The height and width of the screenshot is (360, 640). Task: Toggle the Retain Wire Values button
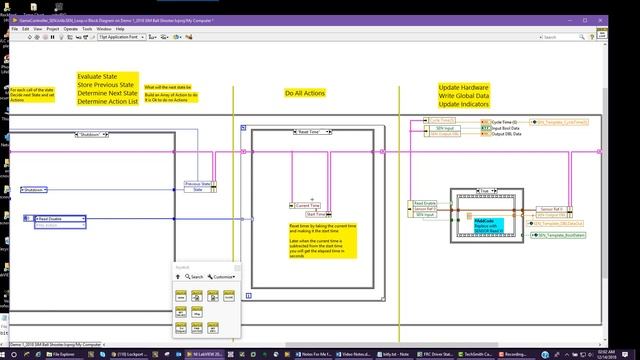pos(70,37)
